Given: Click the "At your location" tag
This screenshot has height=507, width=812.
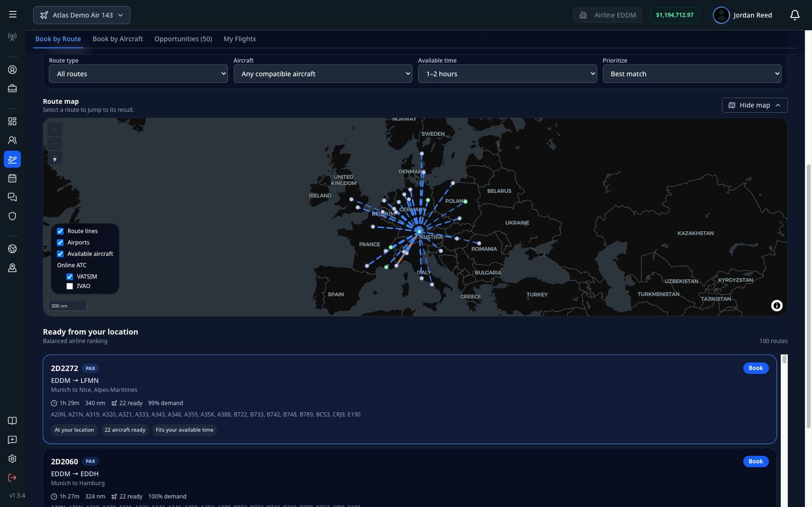Looking at the screenshot, I should 74,430.
